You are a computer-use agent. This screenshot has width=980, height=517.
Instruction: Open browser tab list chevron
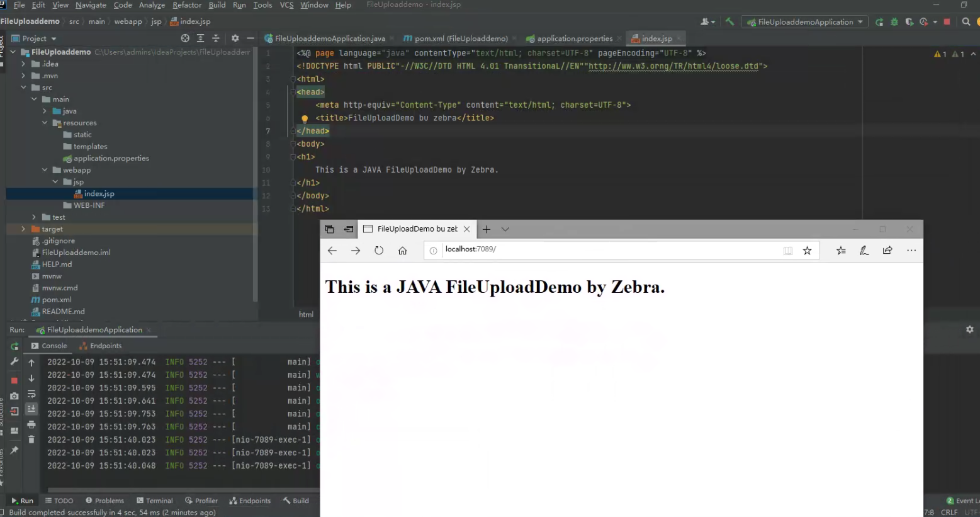tap(505, 229)
